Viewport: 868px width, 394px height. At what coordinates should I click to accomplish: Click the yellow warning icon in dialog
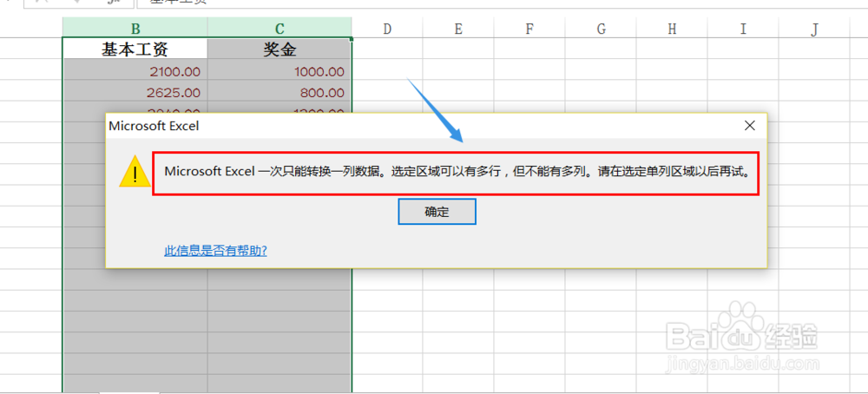click(135, 172)
